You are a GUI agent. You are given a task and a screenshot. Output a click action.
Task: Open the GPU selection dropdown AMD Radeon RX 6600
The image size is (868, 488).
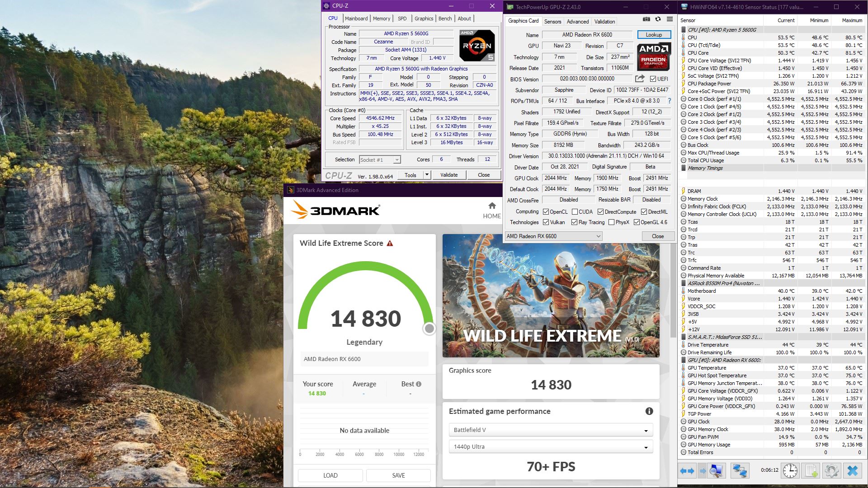point(553,236)
